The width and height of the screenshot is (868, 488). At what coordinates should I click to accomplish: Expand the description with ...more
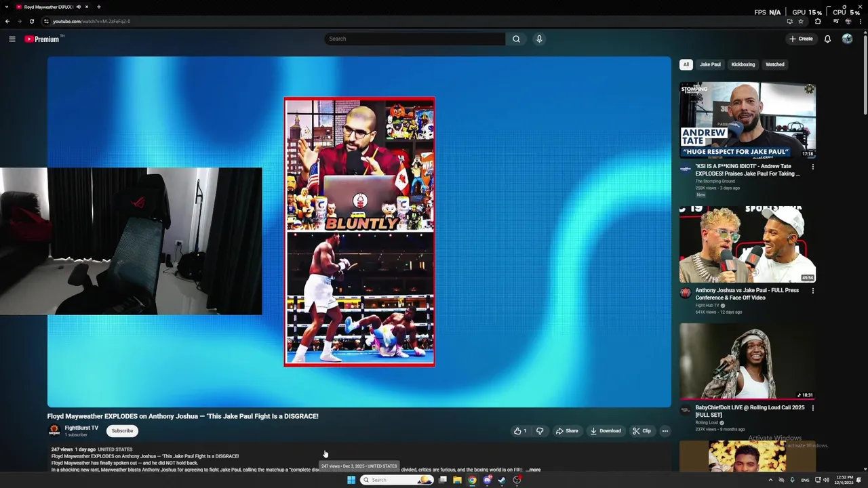point(533,470)
